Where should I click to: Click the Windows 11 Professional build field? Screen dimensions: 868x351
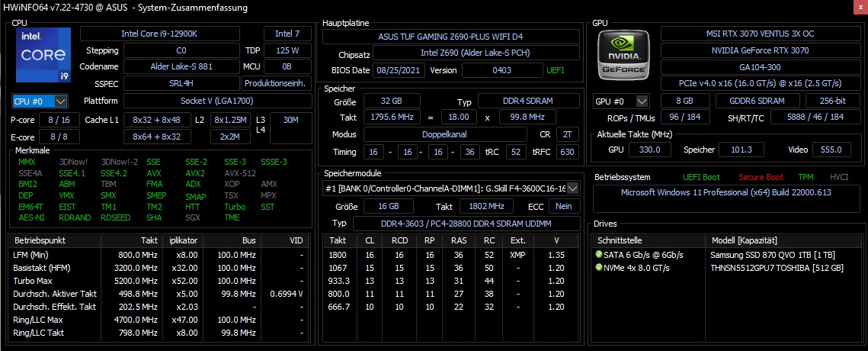[728, 200]
